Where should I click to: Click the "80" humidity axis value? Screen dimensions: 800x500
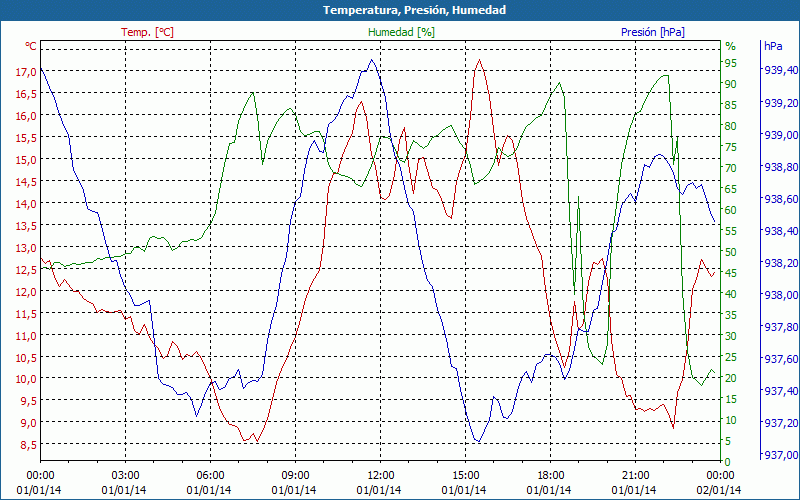coord(731,126)
